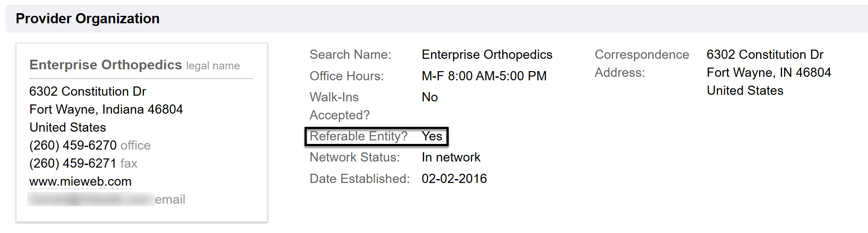Select the Enterprise Orthopedics legal name heading
Image resolution: width=868 pixels, height=233 pixels.
pyautogui.click(x=106, y=65)
